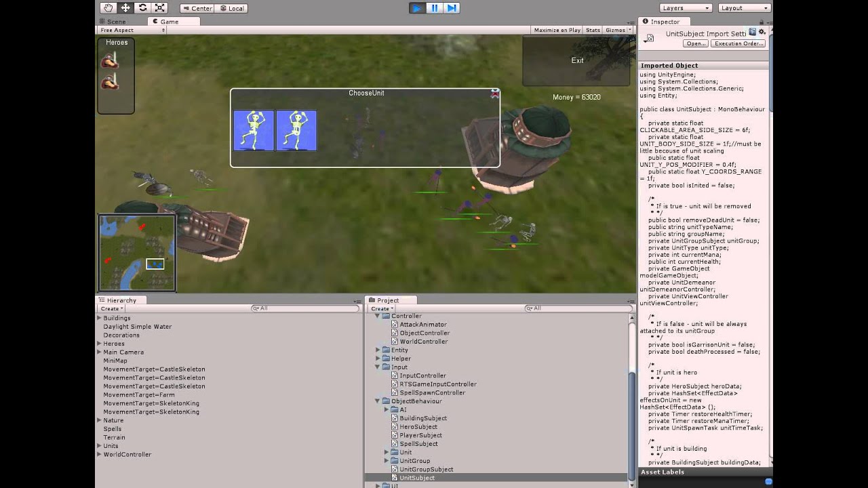Open the Layout dropdown
This screenshot has width=868, height=488.
coord(745,8)
